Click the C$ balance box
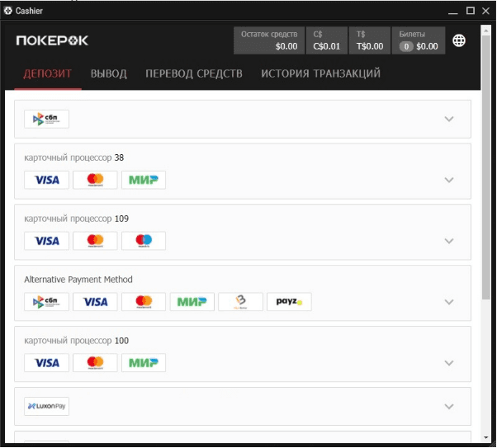The height and width of the screenshot is (448, 497). click(x=326, y=40)
